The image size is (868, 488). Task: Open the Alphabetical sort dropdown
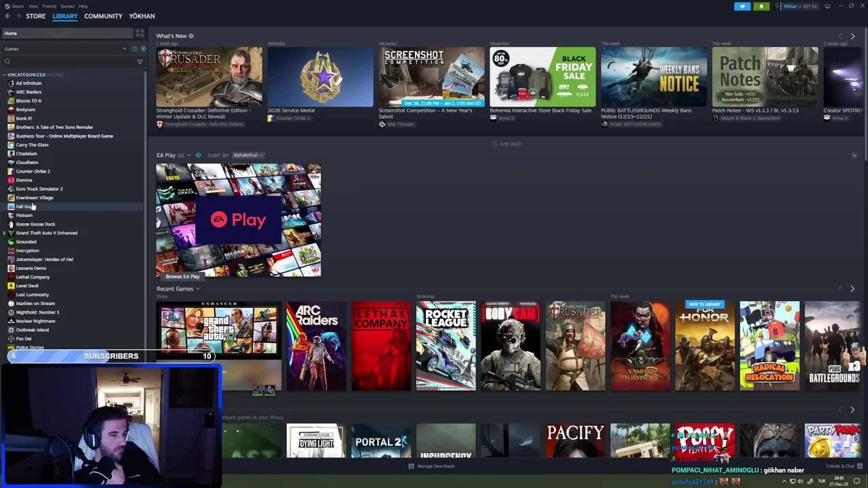248,155
